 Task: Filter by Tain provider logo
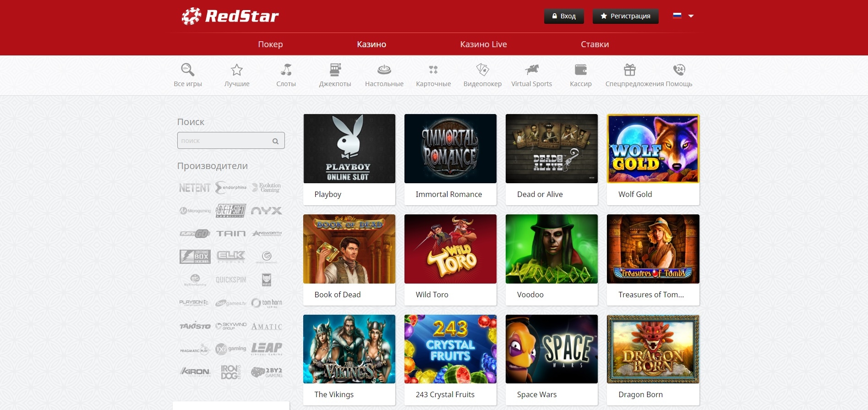[231, 234]
